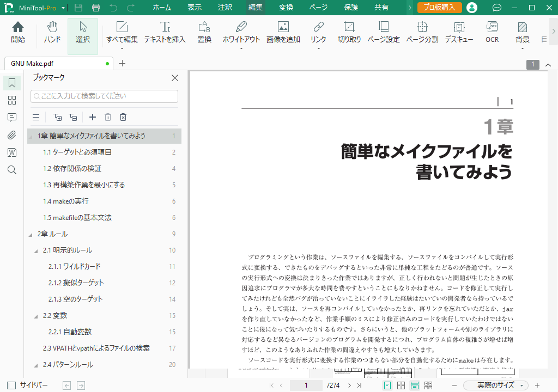Click the bookmark search input field
This screenshot has width=558, height=392.
coord(104,96)
